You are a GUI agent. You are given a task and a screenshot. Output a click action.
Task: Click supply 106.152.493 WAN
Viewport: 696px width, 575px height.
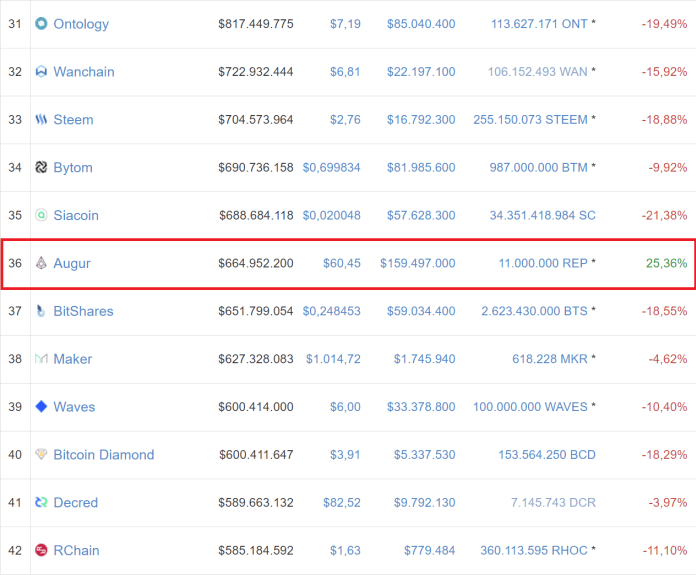[538, 72]
